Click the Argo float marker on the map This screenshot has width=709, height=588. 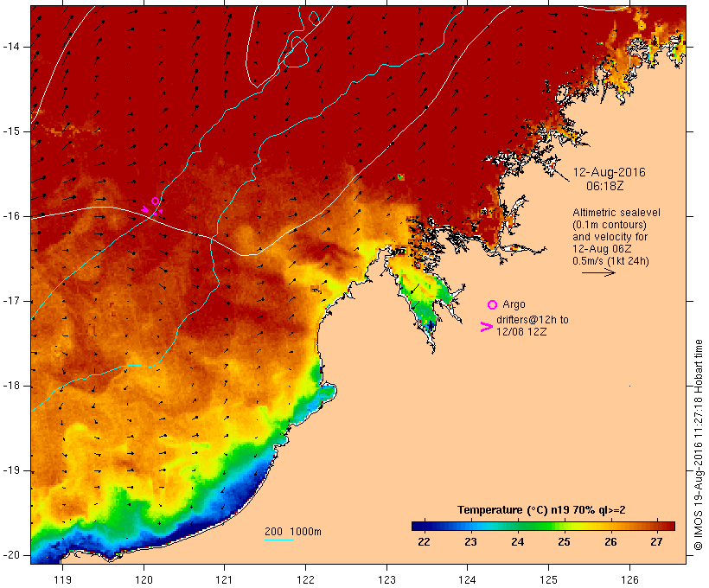(155, 201)
